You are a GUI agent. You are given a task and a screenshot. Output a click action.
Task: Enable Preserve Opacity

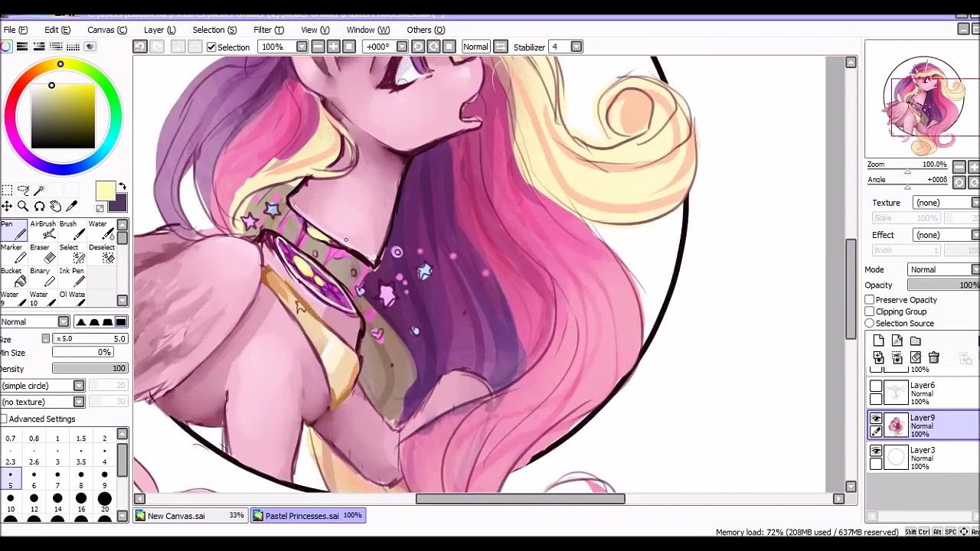coord(870,300)
